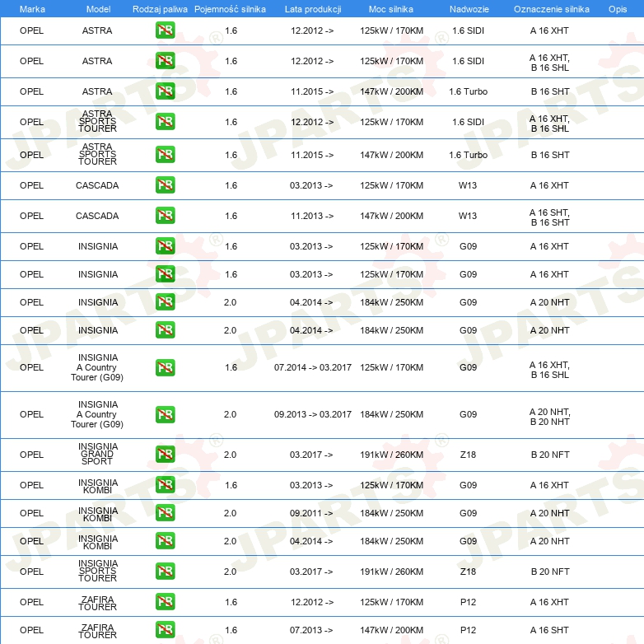The height and width of the screenshot is (644, 644).
Task: Click petrol icon for Insignia Grand Sport
Action: [165, 455]
